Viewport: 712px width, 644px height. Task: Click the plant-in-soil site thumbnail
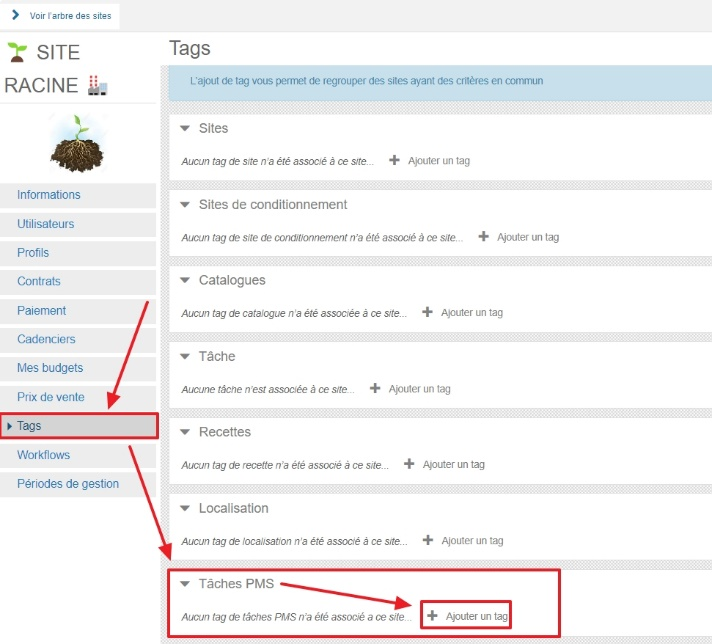point(77,142)
